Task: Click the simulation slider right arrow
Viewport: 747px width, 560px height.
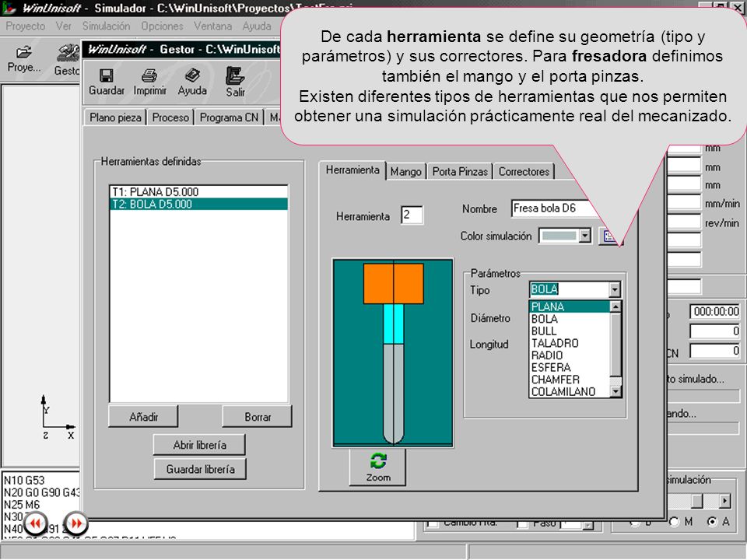Action: [x=724, y=501]
